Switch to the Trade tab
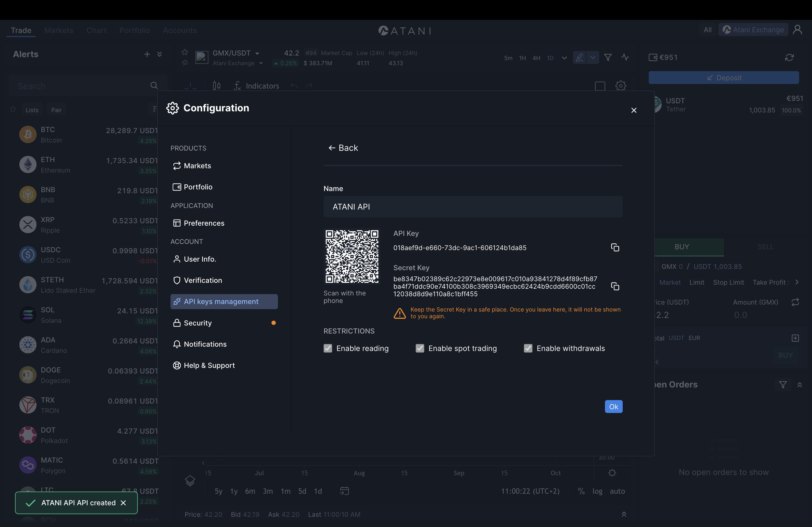812x527 pixels. click(21, 30)
